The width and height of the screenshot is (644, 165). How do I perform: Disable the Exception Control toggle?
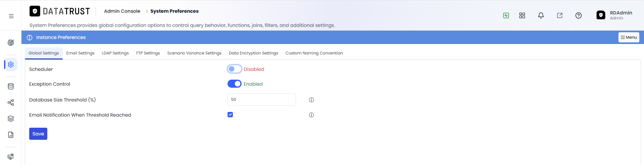[235, 84]
